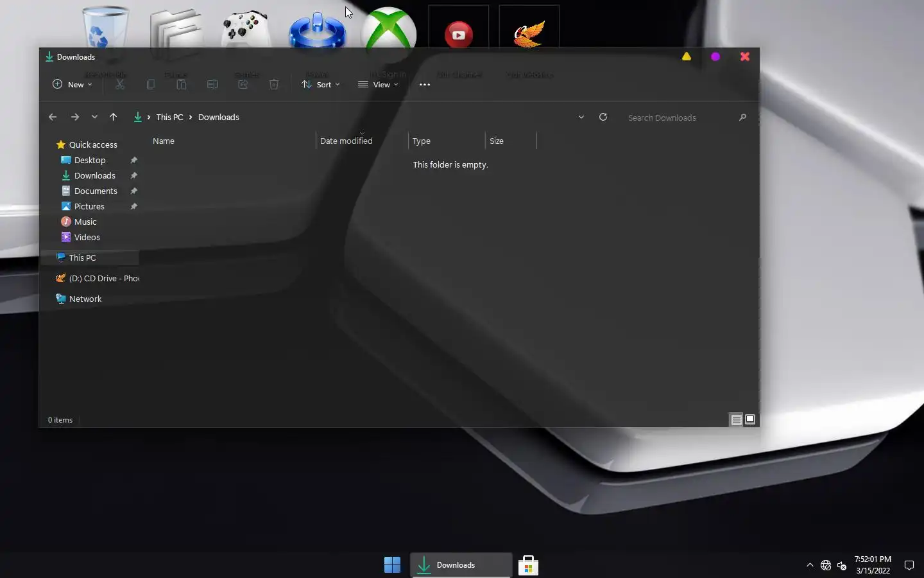Open the clock showing 7:52:01 PM

(x=873, y=565)
